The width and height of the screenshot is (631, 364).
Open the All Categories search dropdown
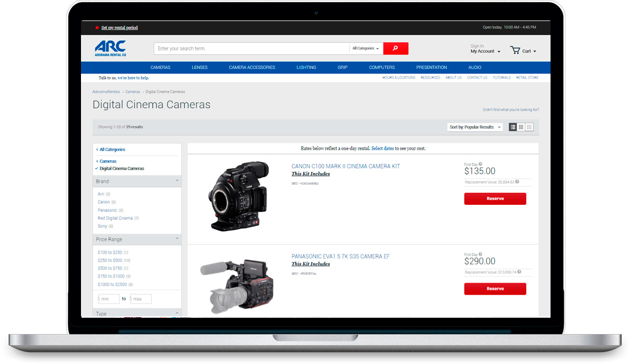coord(366,48)
